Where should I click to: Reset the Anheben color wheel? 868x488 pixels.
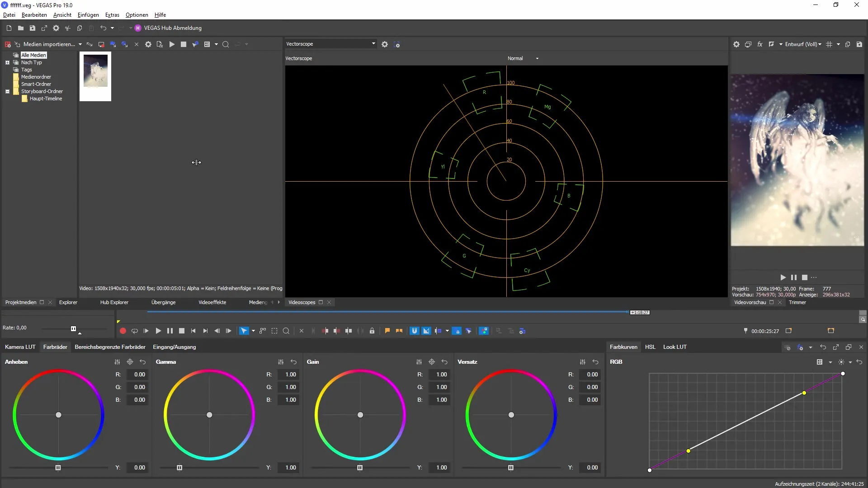[x=143, y=362]
